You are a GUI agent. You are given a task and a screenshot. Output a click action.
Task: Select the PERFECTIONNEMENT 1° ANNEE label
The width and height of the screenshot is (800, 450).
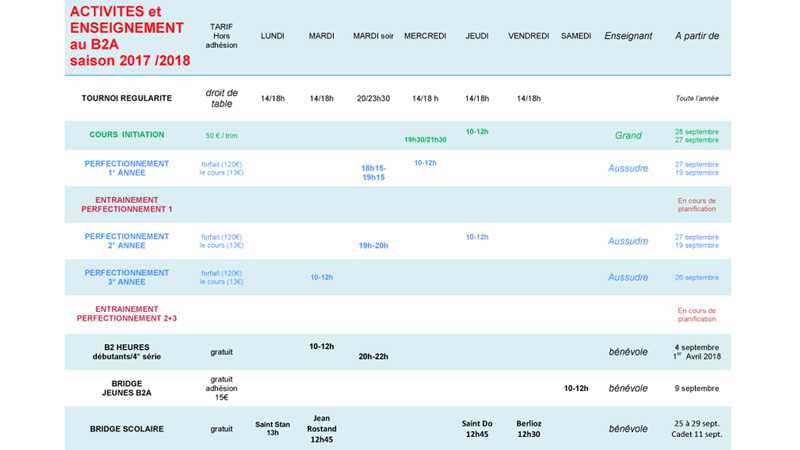[x=127, y=168]
